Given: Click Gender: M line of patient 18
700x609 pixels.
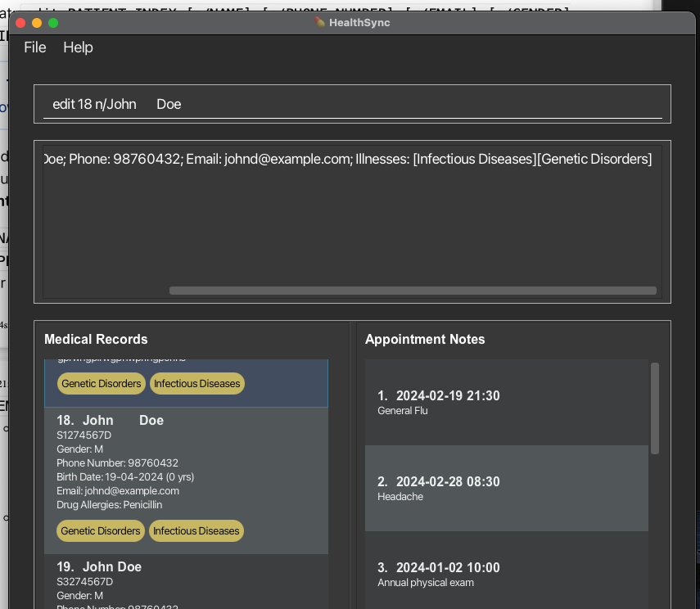Looking at the screenshot, I should pos(80,449).
